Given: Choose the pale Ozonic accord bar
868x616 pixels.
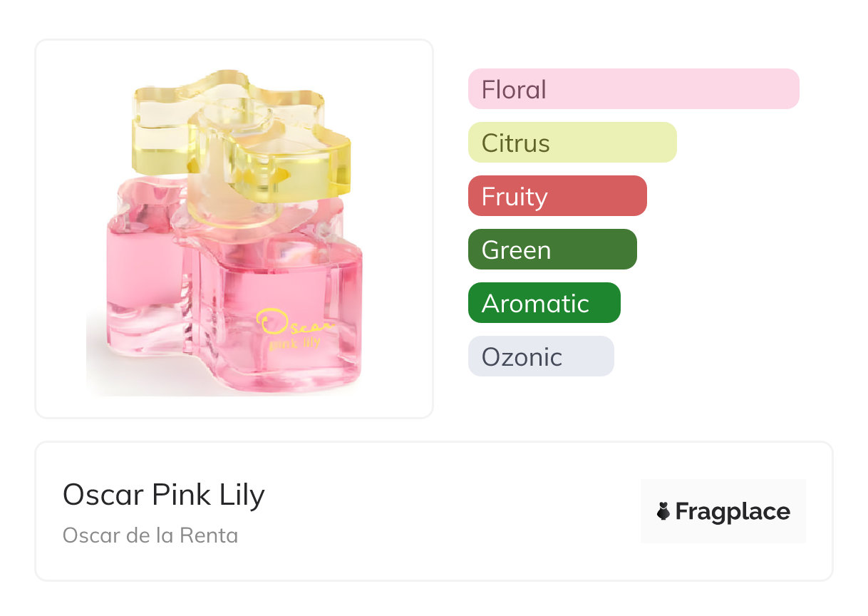Looking at the screenshot, I should [541, 356].
